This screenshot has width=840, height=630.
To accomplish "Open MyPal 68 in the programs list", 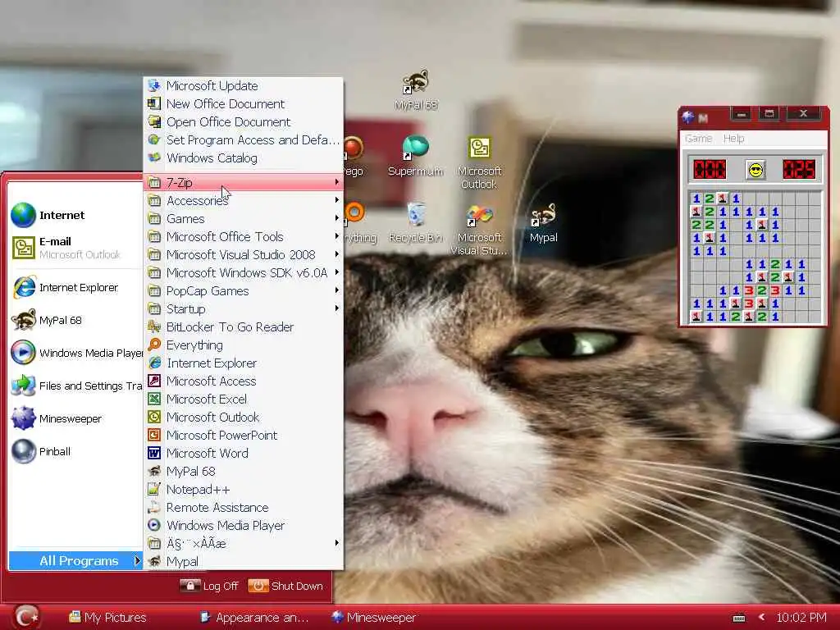I will pyautogui.click(x=243, y=472).
